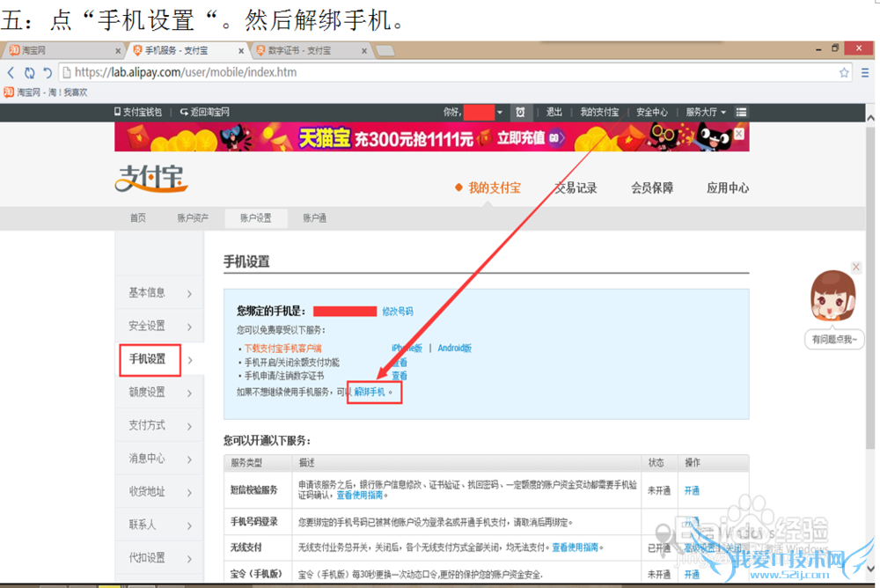Image resolution: width=880 pixels, height=588 pixels.
Task: Click the assistant mascot avatar
Action: (x=832, y=296)
